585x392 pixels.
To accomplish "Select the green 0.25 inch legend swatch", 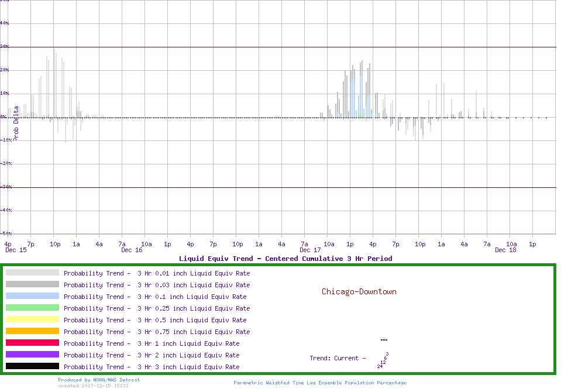I will click(x=32, y=308).
